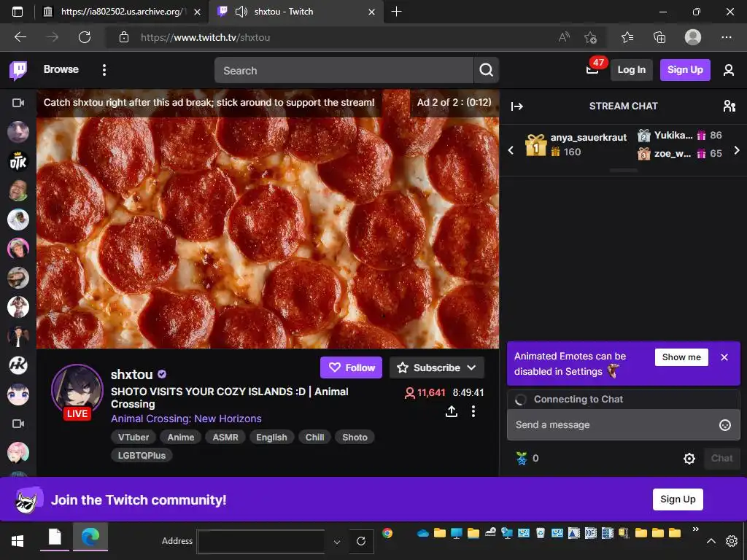Open browser settings and more menu
Viewport: 747px width, 560px height.
726,37
